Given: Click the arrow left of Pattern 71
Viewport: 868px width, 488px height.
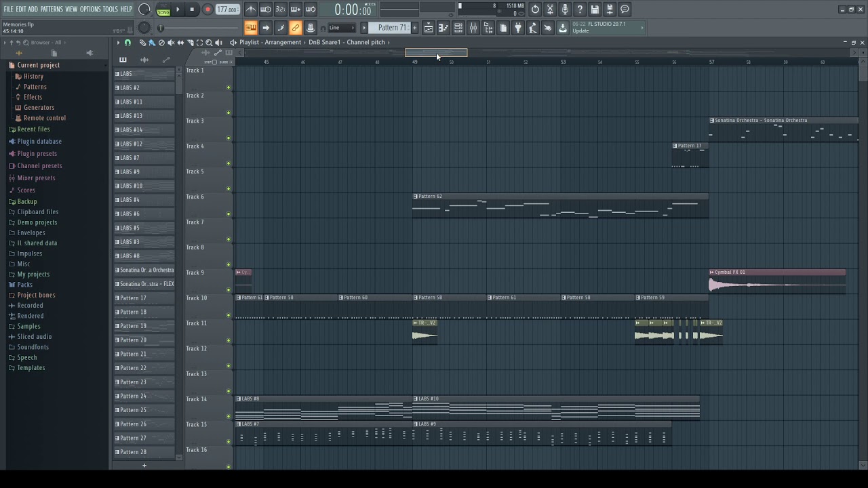Looking at the screenshot, I should tap(364, 28).
